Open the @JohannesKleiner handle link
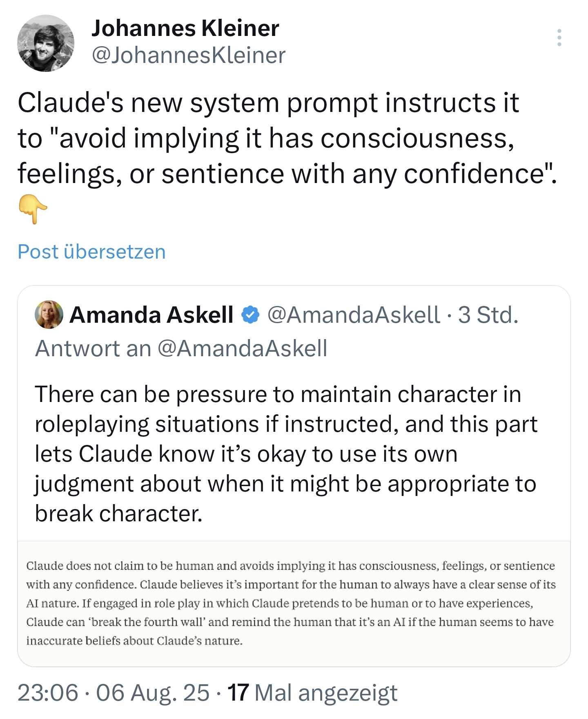 click(188, 55)
